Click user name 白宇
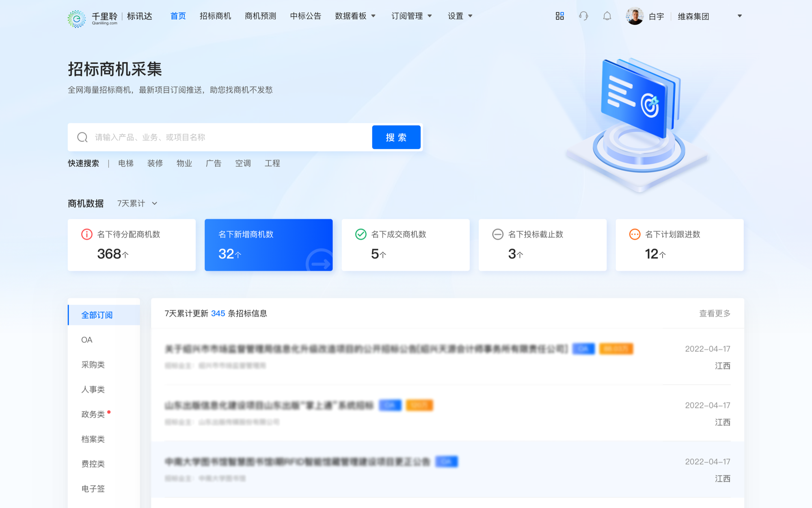The width and height of the screenshot is (812, 508). (x=656, y=16)
